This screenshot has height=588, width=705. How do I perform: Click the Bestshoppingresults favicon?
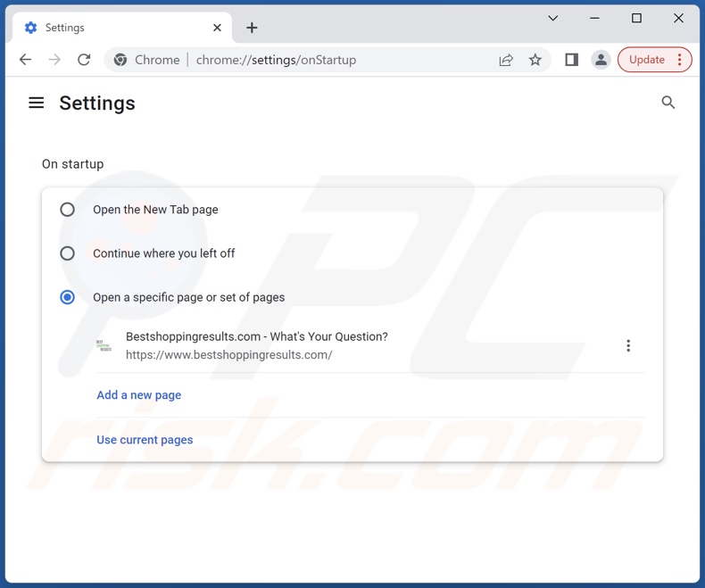(104, 345)
